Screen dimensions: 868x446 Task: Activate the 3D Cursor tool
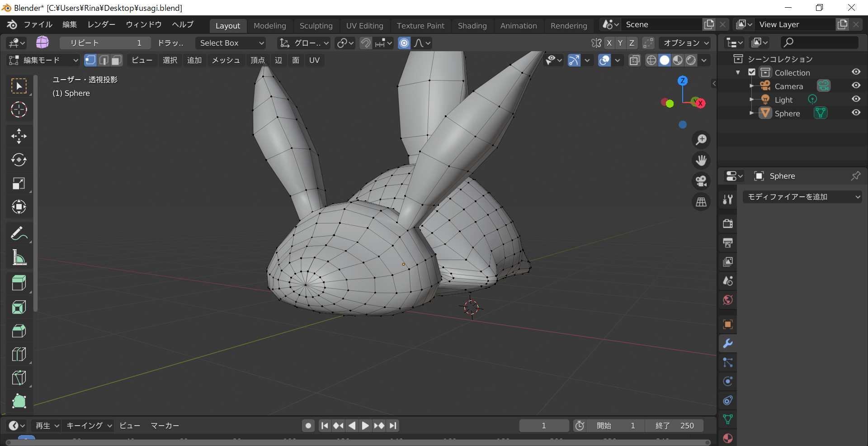pos(19,109)
